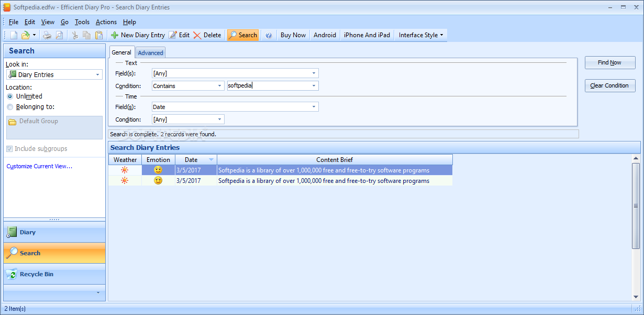Expand the navigation pane configure arrow

(98, 292)
